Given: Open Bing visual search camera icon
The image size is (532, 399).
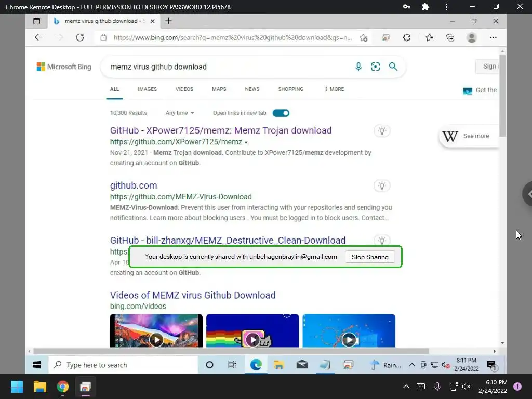Looking at the screenshot, I should tap(375, 66).
